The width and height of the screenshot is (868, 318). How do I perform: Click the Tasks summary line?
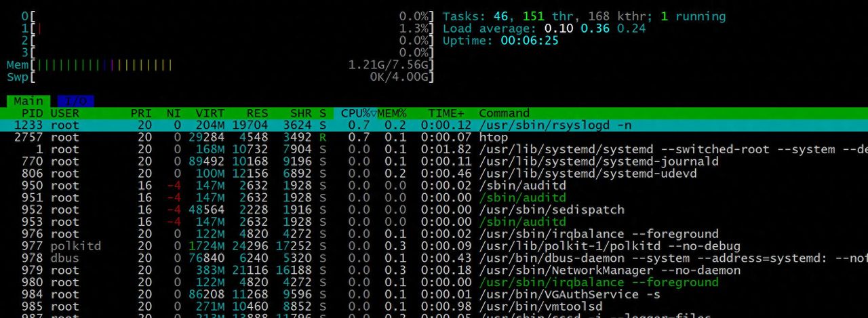(584, 16)
